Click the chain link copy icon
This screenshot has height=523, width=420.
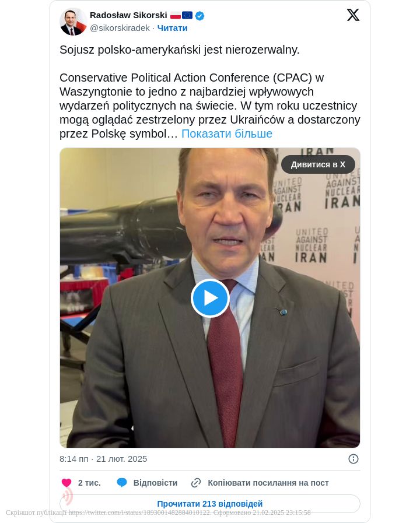tap(196, 483)
